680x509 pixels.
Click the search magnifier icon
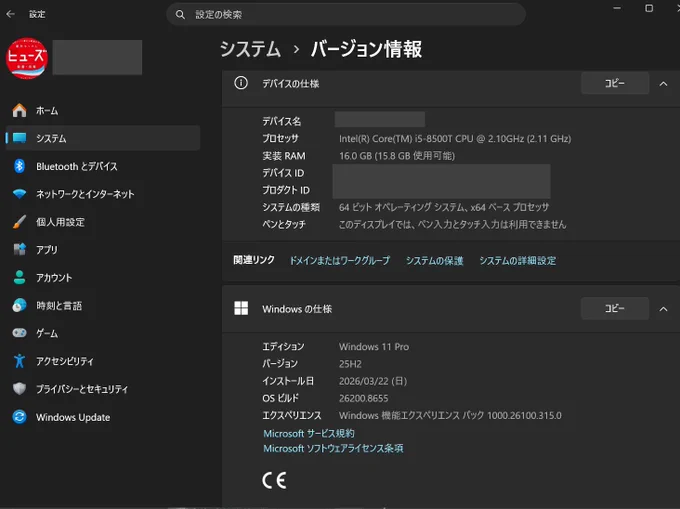[x=180, y=15]
